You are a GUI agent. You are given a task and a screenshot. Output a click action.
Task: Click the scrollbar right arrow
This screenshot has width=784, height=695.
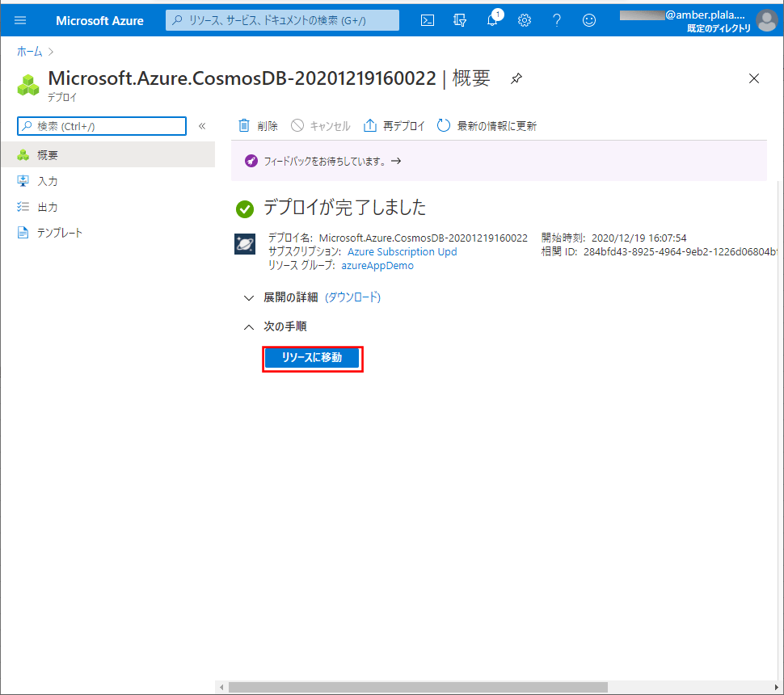(x=776, y=688)
